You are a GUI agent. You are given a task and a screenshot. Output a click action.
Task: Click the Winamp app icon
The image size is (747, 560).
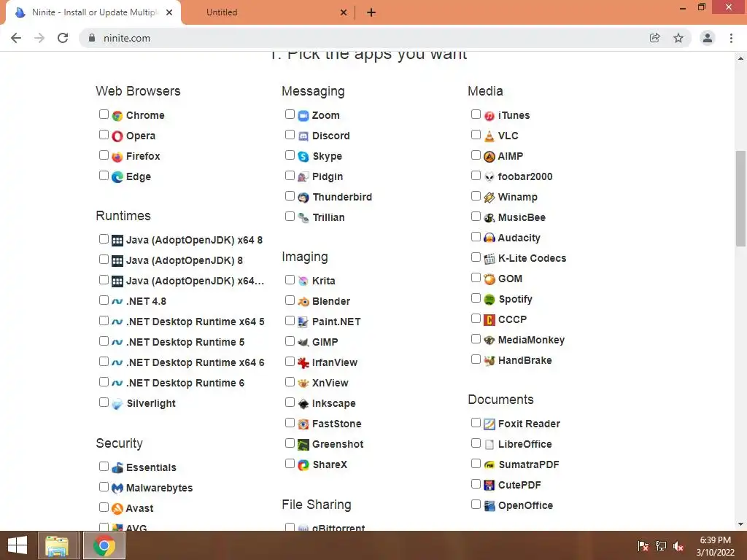pos(489,198)
